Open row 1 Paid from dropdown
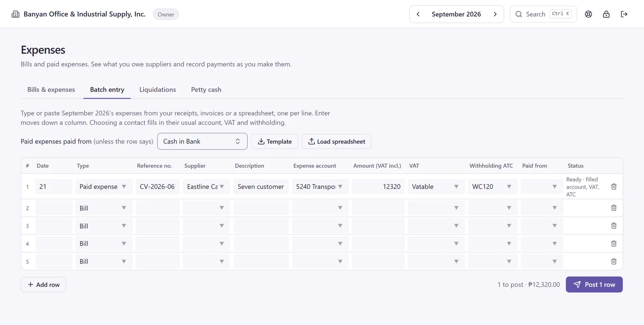This screenshot has width=644, height=325. pos(542,187)
